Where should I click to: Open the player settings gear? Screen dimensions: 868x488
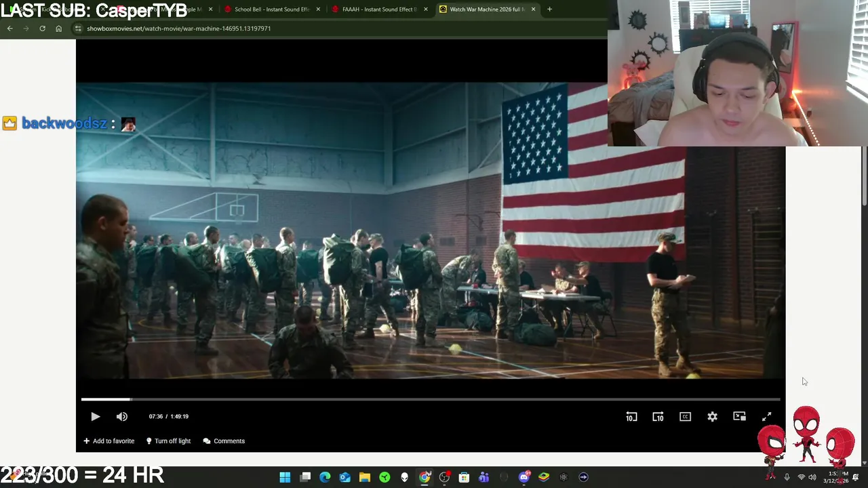coord(712,417)
